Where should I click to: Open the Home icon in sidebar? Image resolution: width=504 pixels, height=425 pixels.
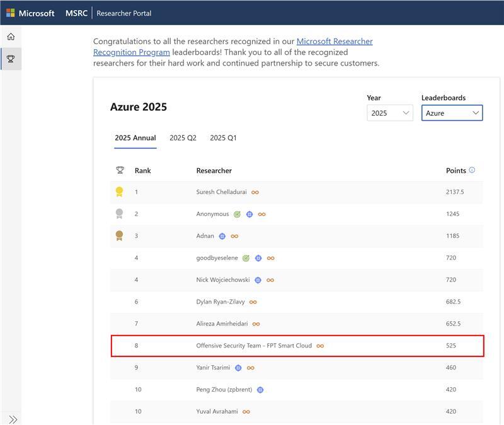(11, 37)
